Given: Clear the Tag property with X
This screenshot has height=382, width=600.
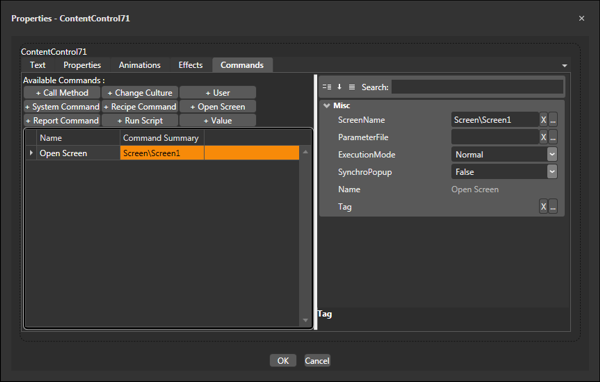Looking at the screenshot, I should coord(543,207).
